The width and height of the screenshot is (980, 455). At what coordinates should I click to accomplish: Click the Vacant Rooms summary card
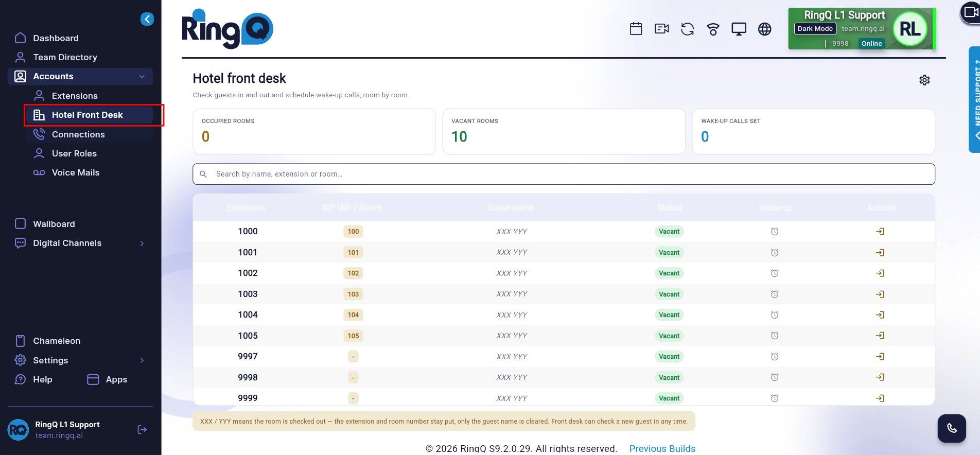point(564,131)
